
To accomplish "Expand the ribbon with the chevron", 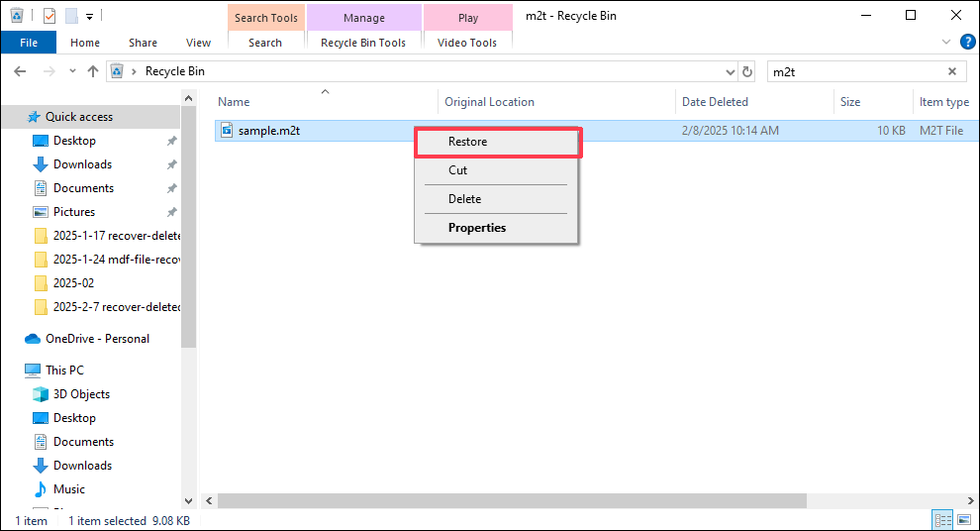I will pyautogui.click(x=946, y=42).
